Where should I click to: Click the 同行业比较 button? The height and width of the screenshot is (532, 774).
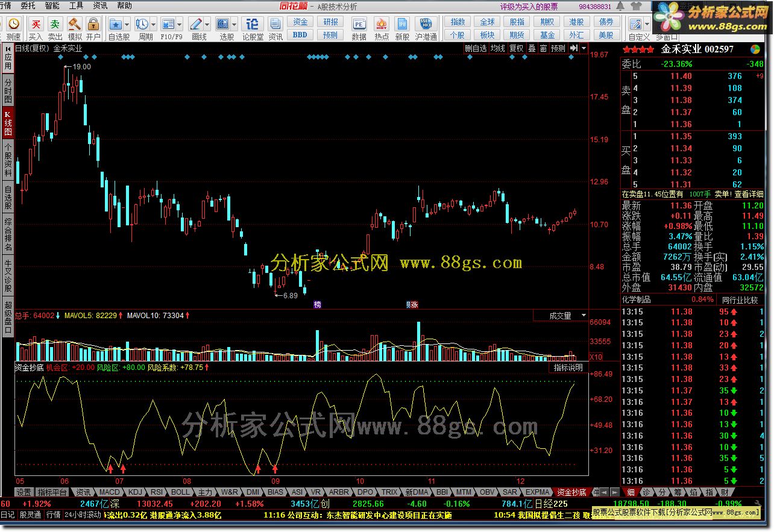740,300
